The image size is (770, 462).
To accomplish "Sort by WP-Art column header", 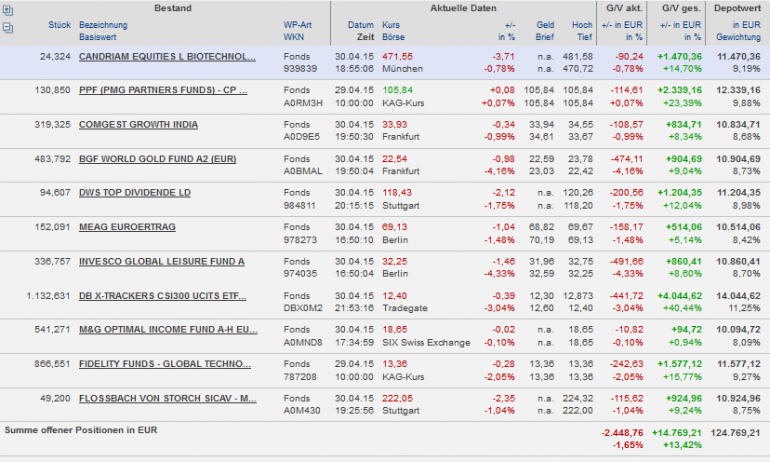I will tap(297, 25).
